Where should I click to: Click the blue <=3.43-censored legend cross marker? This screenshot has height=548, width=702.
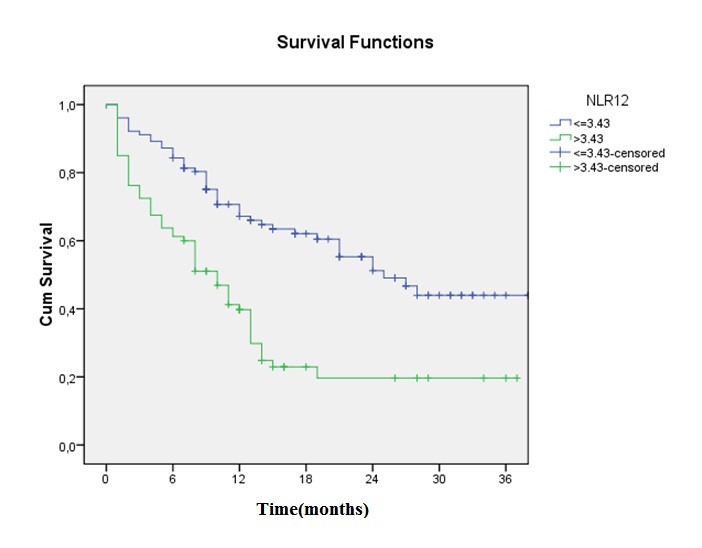(x=558, y=153)
